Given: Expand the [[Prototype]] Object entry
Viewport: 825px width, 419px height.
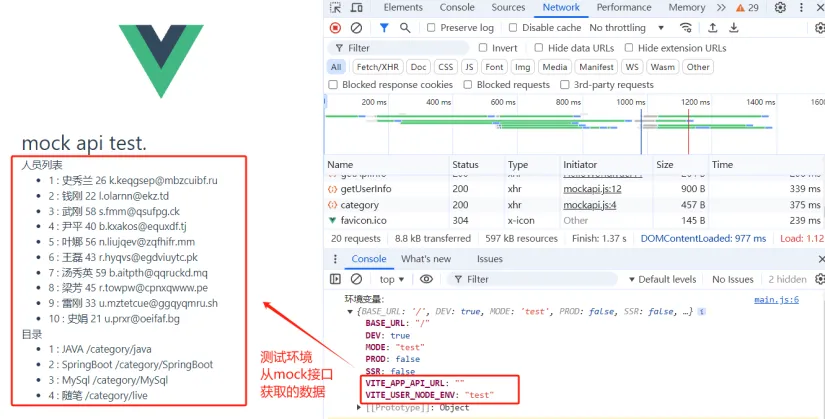Looking at the screenshot, I should [361, 408].
